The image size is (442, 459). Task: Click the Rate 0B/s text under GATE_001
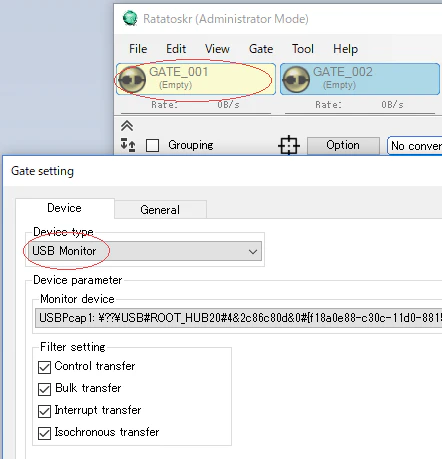195,105
